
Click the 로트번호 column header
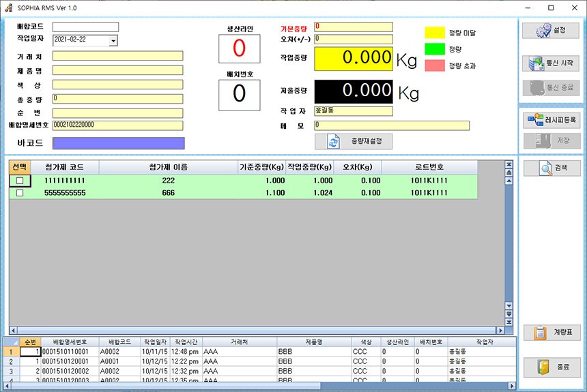coord(429,167)
